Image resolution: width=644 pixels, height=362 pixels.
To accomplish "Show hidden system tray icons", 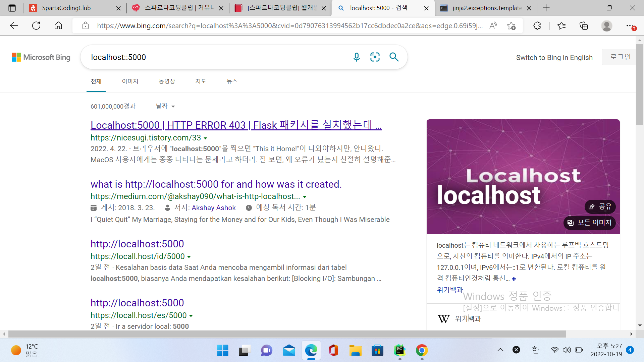I will [x=500, y=350].
